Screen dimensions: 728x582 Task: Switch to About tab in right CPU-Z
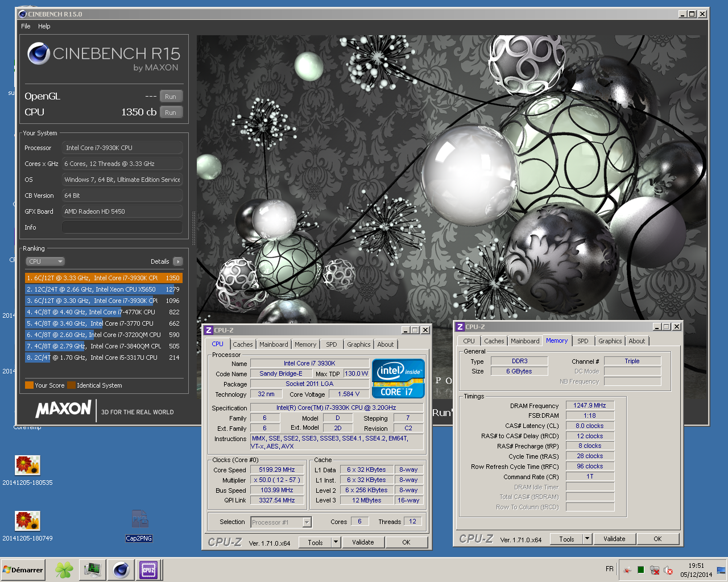tap(637, 341)
